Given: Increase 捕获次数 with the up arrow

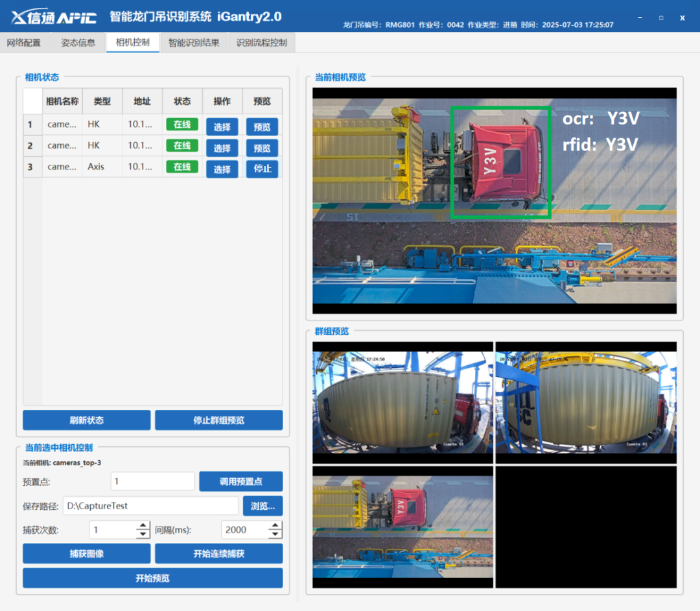Looking at the screenshot, I should coord(143,525).
